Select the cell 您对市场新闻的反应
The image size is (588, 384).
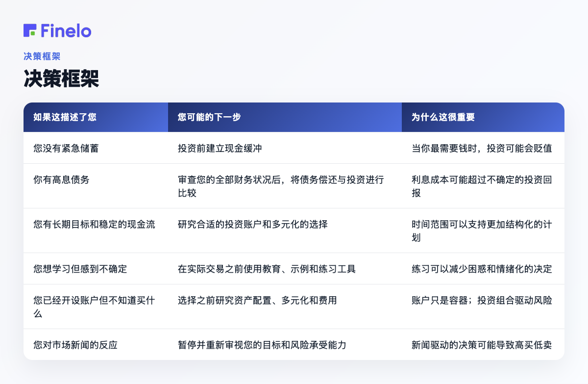click(x=96, y=345)
